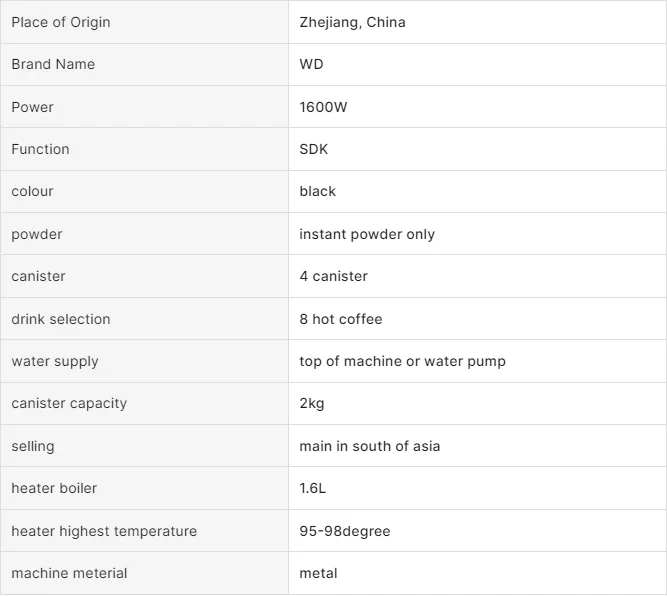Click the "95-98degree" temperature value
This screenshot has width=667, height=596.
[344, 531]
